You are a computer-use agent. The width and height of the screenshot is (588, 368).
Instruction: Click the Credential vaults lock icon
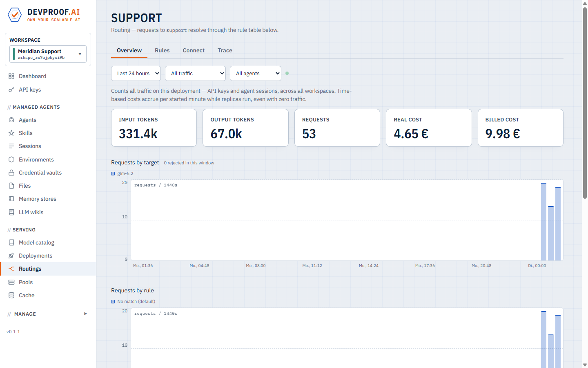point(11,173)
